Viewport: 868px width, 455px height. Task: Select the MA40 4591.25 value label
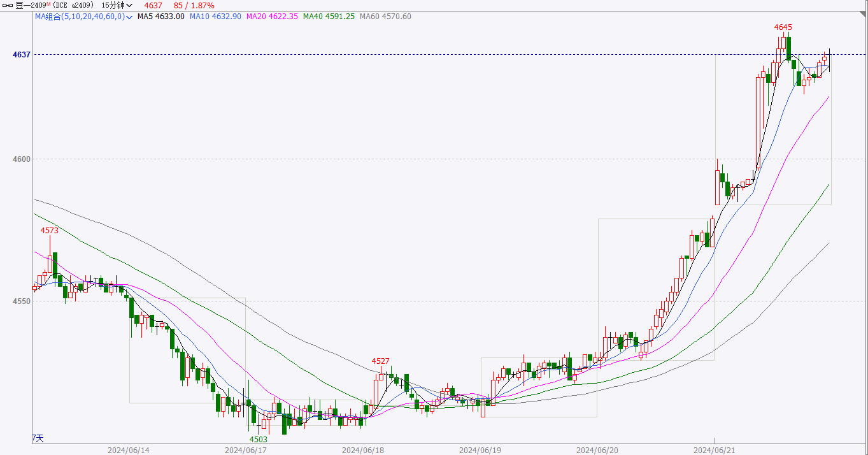click(x=329, y=16)
